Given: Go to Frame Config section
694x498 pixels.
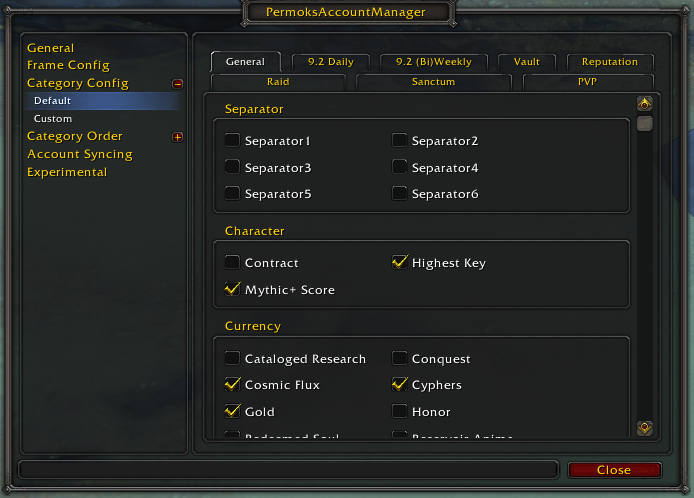Looking at the screenshot, I should point(68,65).
